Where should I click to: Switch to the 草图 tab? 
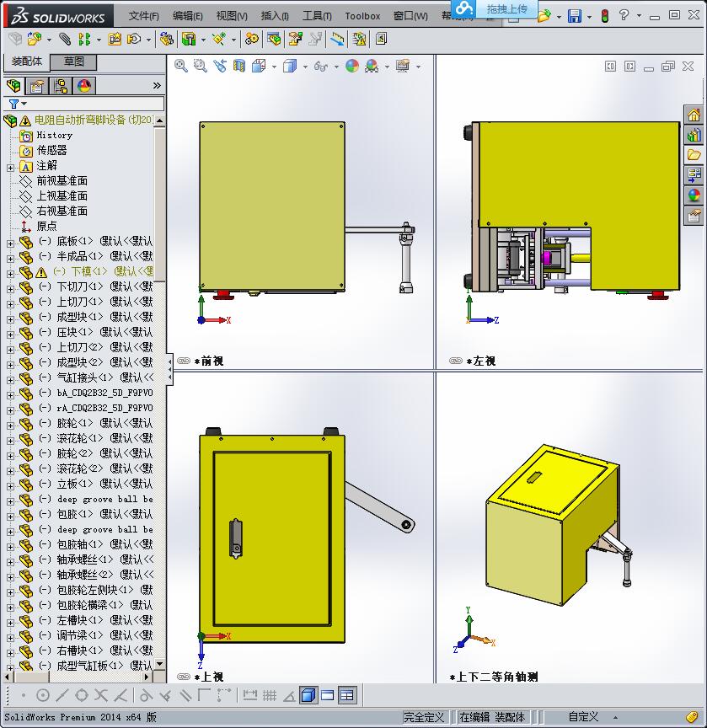[73, 62]
